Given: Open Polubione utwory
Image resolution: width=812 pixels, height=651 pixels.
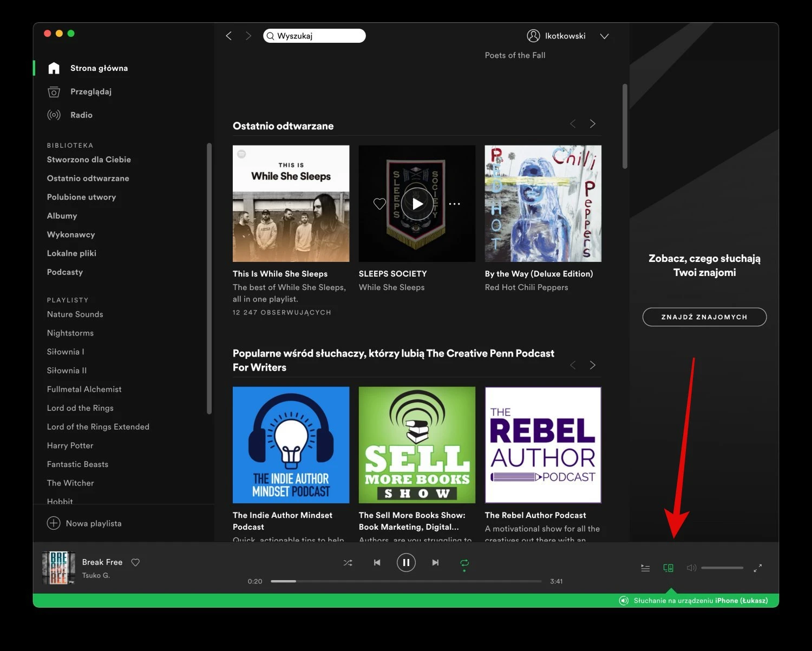Looking at the screenshot, I should (81, 197).
